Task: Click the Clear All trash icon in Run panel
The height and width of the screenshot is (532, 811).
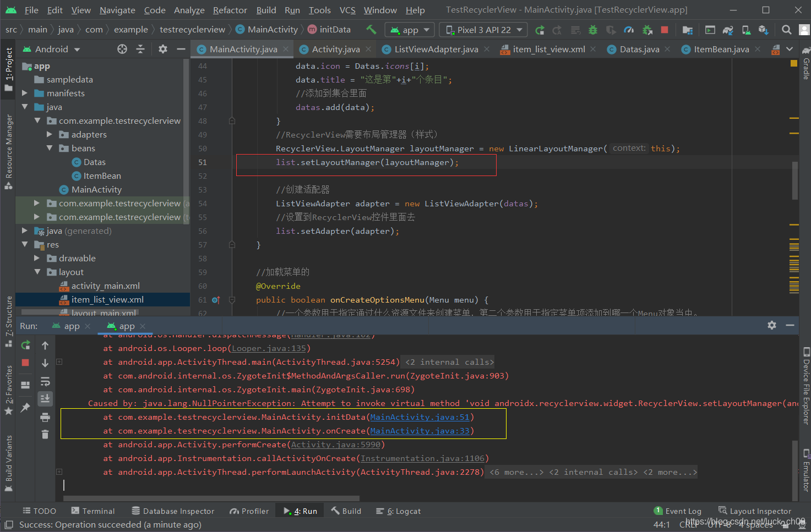Action: 45,435
